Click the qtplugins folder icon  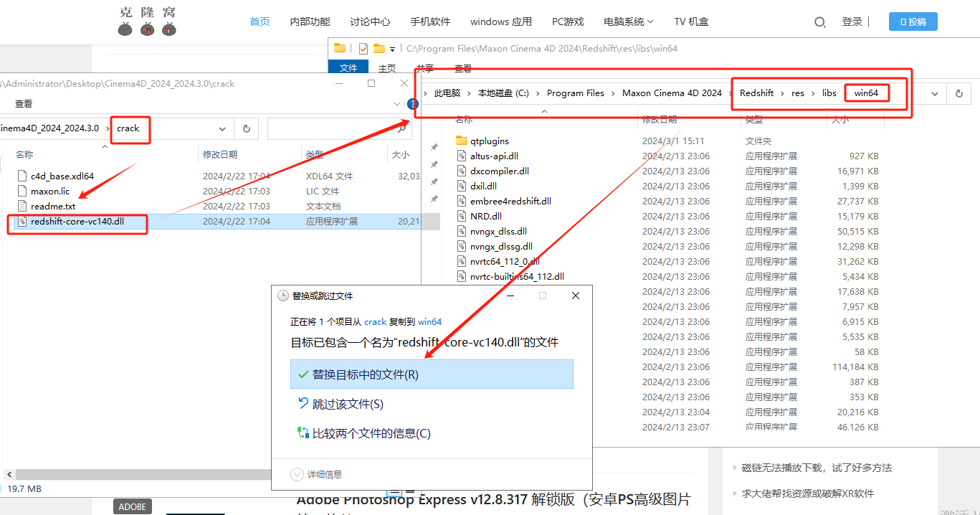[462, 141]
